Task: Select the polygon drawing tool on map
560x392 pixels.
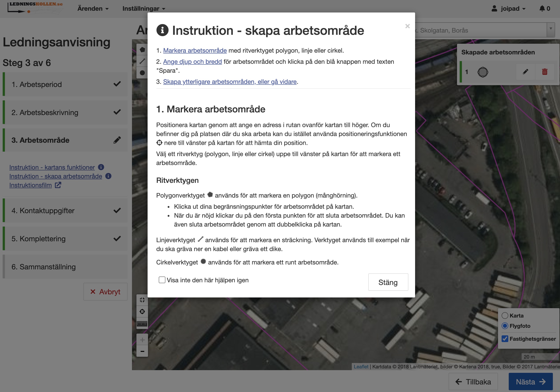Action: click(x=142, y=50)
